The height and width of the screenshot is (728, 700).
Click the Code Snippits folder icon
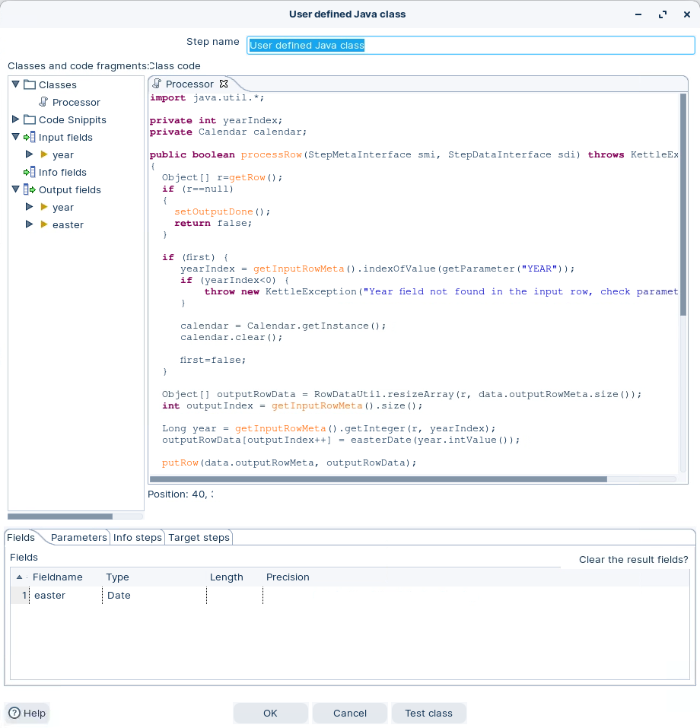[30, 120]
